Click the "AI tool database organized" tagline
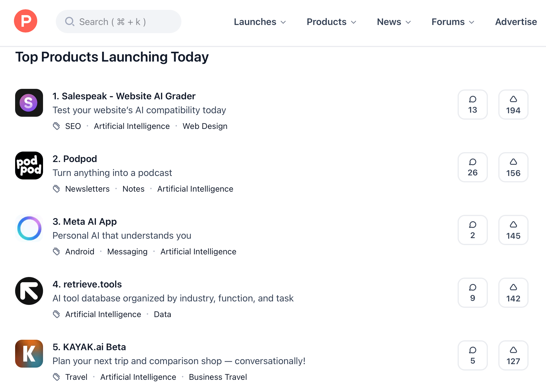 pyautogui.click(x=173, y=299)
